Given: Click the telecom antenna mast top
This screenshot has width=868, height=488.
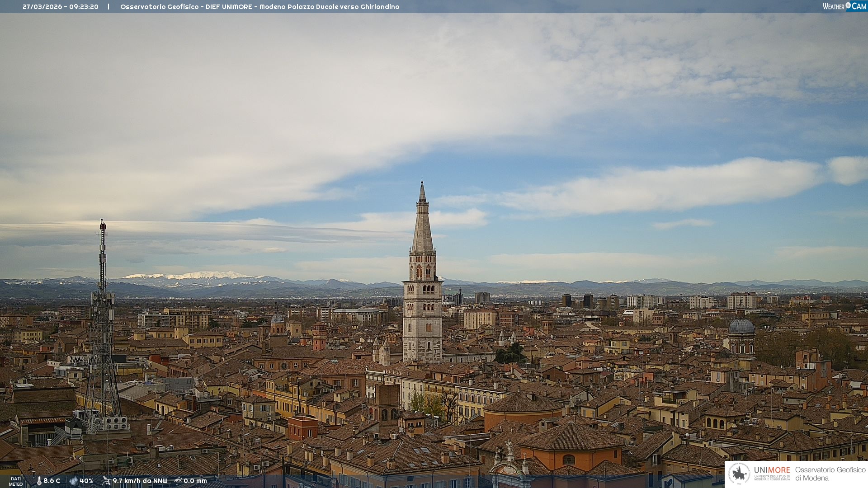Looking at the screenshot, I should point(103,226).
